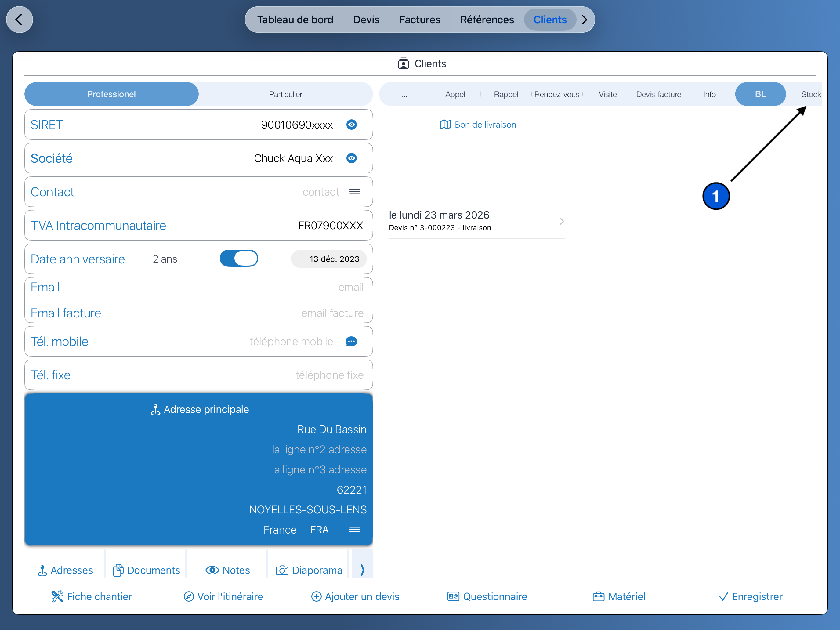Open Matériel toolbox icon
Screen dimensions: 840x630
click(598, 596)
